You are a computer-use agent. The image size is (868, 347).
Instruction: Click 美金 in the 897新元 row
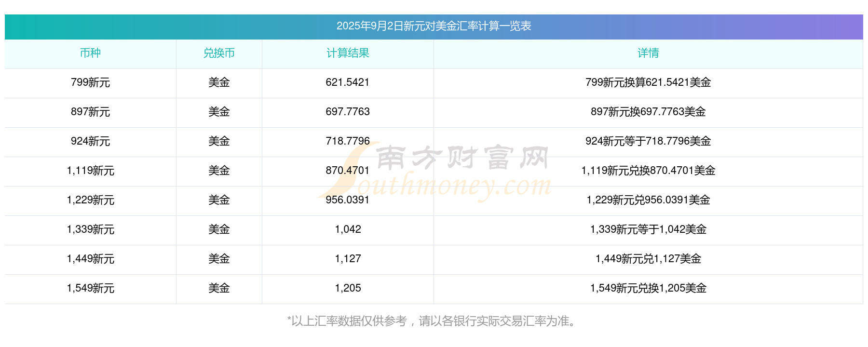coord(219,112)
